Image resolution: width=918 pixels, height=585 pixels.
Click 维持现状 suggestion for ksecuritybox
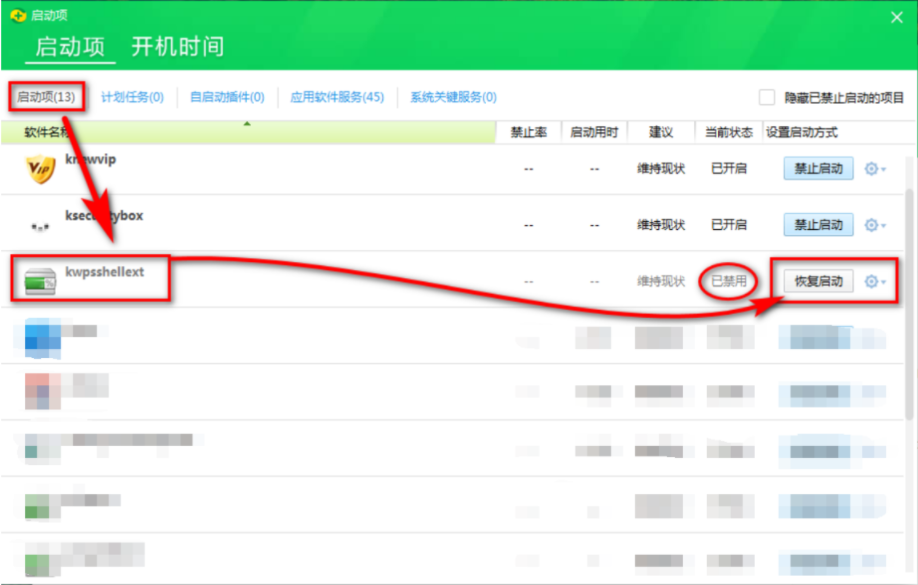661,225
